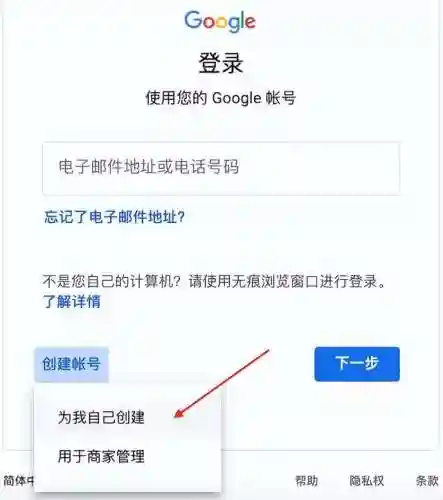The height and width of the screenshot is (500, 443).
Task: Click the 请使用无痕浏览窗口进行登录 notice text
Action: click(283, 282)
